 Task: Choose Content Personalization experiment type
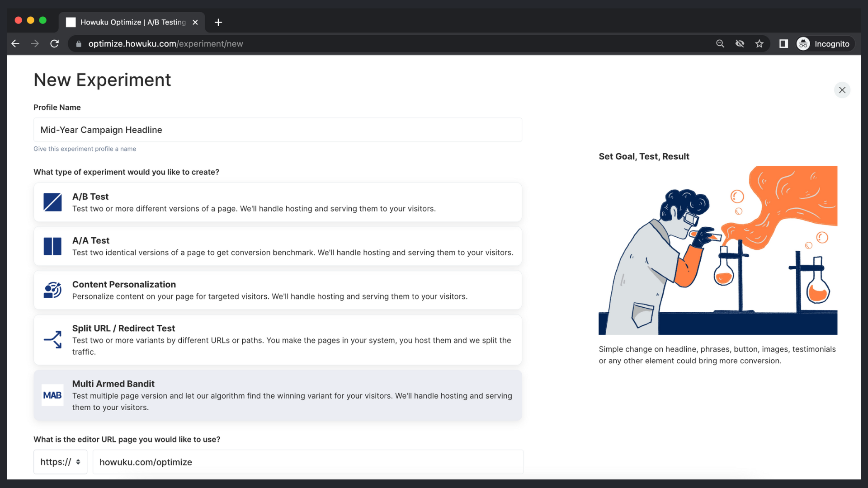(x=278, y=290)
